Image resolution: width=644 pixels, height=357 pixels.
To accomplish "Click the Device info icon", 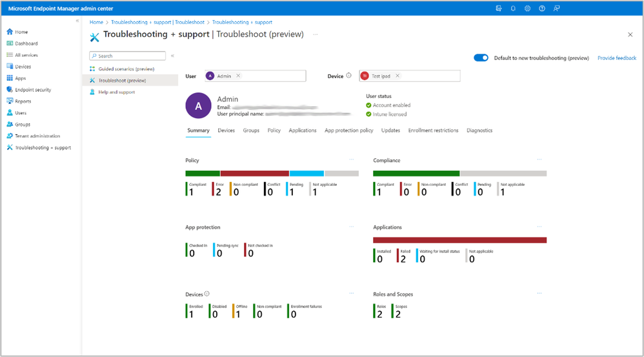I will point(348,75).
